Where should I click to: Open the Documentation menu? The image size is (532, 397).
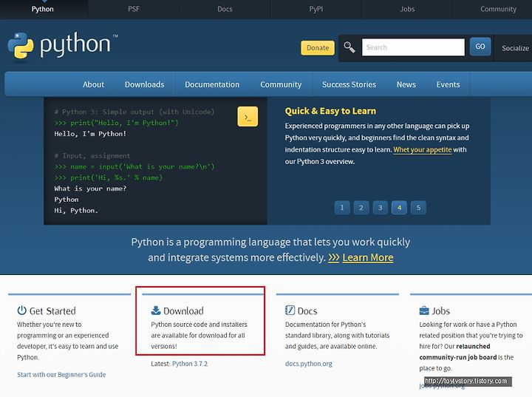tap(212, 84)
